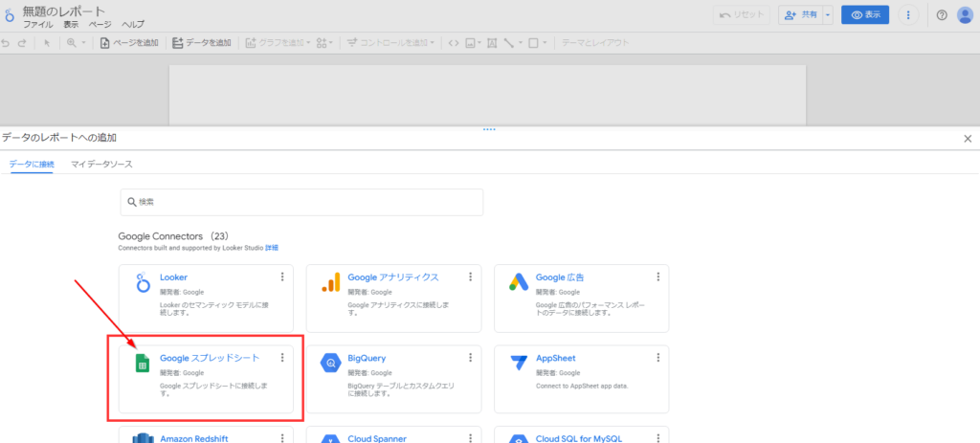Viewport: 980px width, 443px height.
Task: Expand the コントロールを追加 dropdown
Action: 432,43
